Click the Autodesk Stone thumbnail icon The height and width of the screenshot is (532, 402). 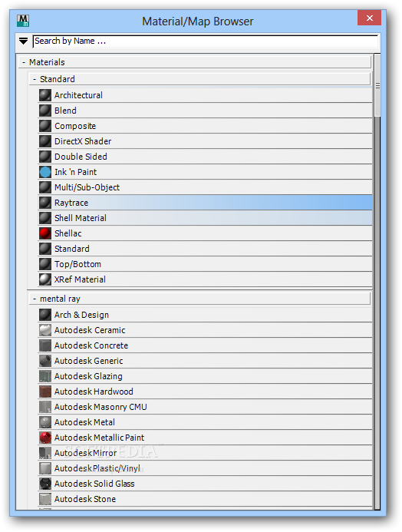(x=45, y=499)
